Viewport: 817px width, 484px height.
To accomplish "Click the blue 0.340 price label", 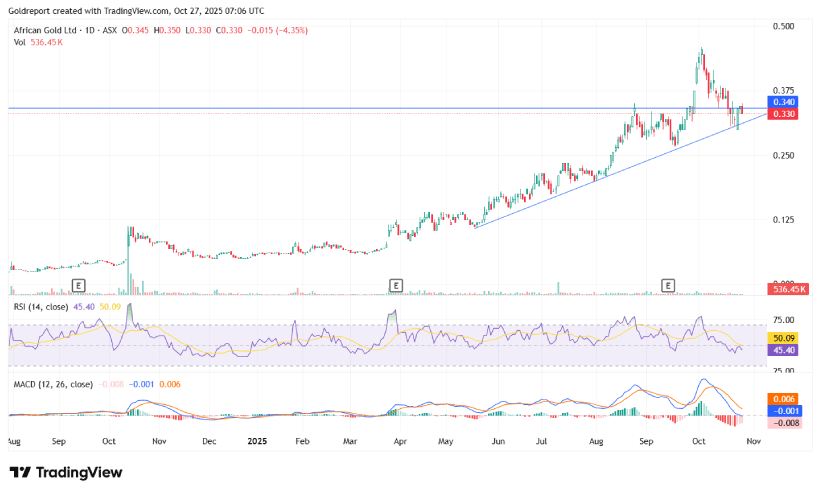I will tap(782, 102).
